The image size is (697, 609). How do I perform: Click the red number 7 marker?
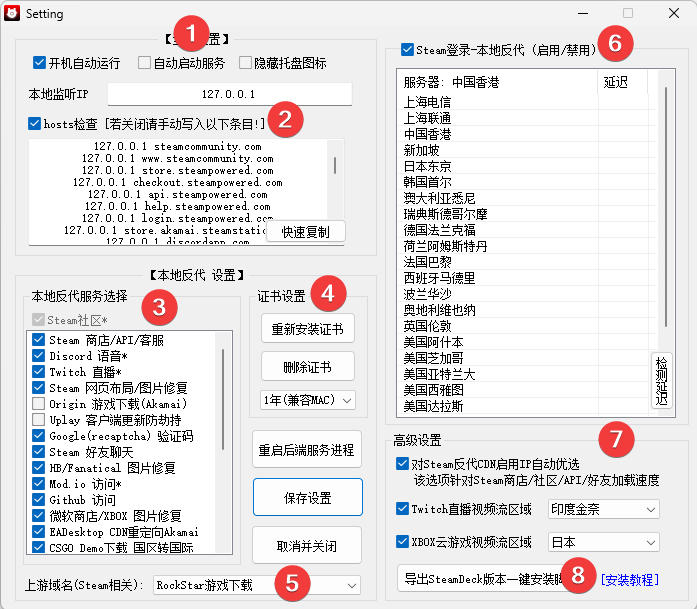(616, 439)
